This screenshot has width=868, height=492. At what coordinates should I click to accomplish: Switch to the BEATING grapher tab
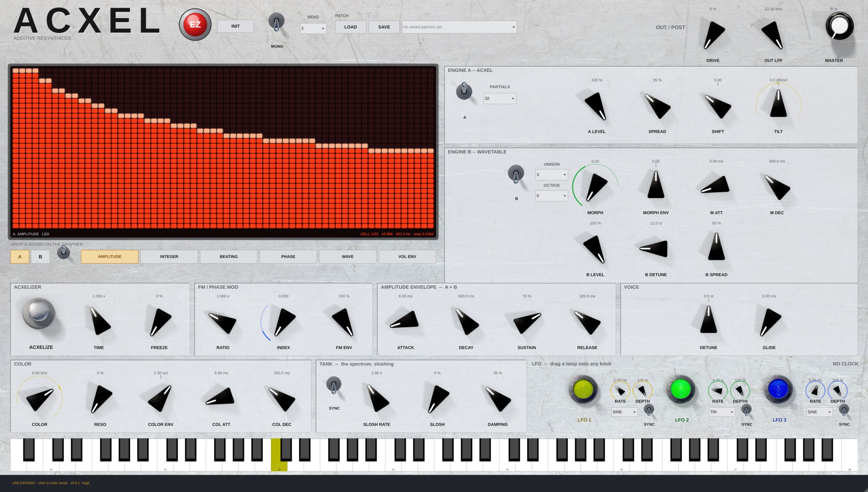coord(229,257)
